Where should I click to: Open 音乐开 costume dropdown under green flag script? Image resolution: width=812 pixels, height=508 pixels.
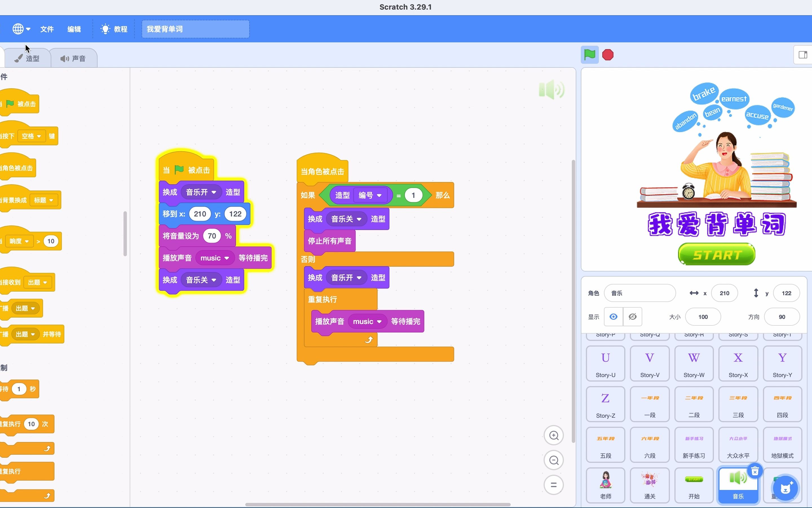(201, 192)
